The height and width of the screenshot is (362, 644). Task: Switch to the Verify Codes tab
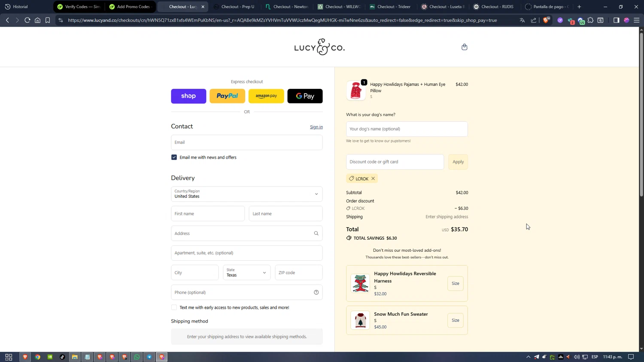[x=79, y=6]
